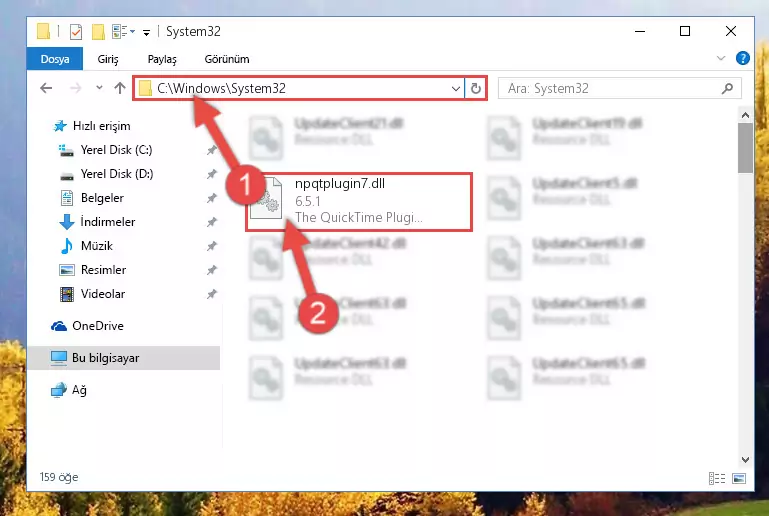Open Help with the blue question mark icon
The image size is (769, 516).
(743, 58)
